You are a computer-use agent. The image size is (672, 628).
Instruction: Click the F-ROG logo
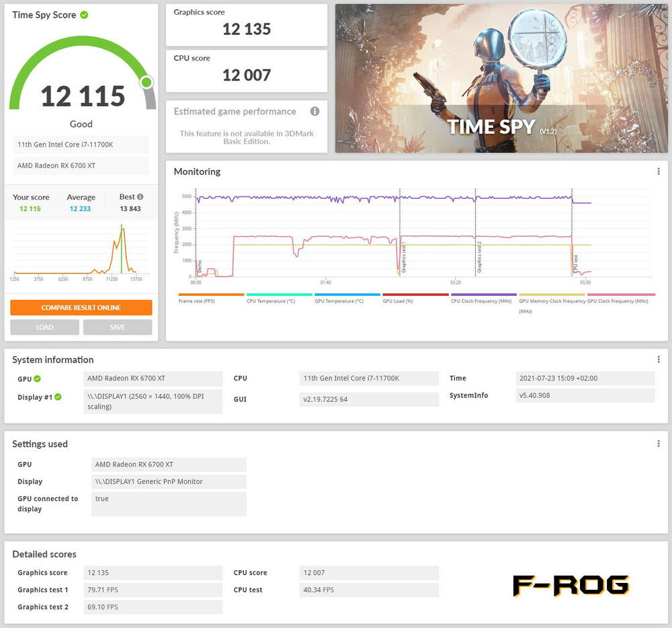coord(571,586)
